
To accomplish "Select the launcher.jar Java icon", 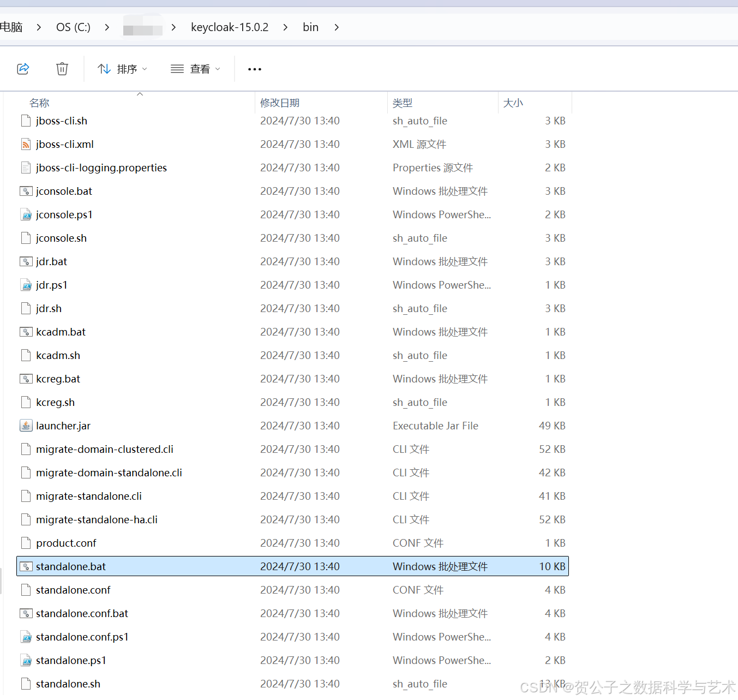I will [26, 426].
